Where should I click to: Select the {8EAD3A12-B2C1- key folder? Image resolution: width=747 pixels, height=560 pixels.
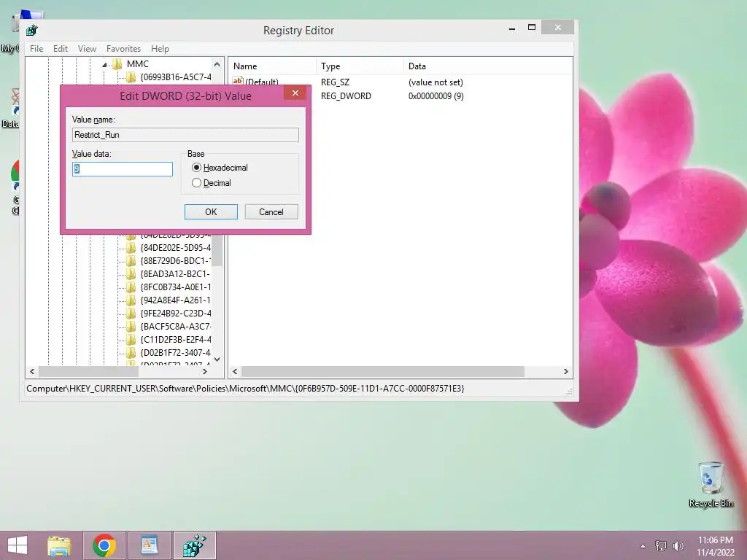[175, 274]
